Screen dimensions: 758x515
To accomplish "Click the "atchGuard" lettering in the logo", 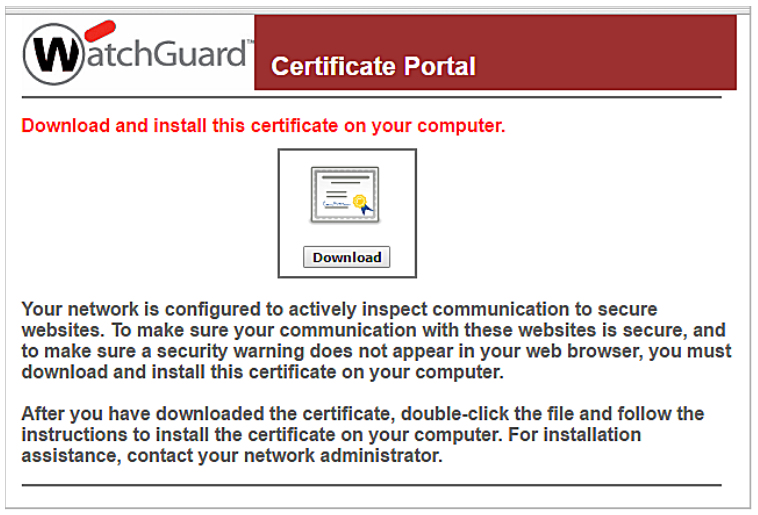I will tap(170, 53).
